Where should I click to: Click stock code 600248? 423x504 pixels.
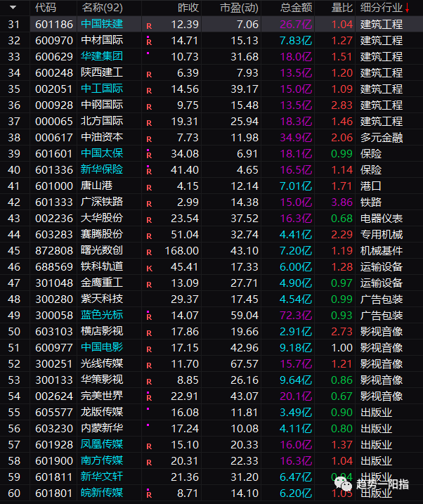click(x=54, y=72)
